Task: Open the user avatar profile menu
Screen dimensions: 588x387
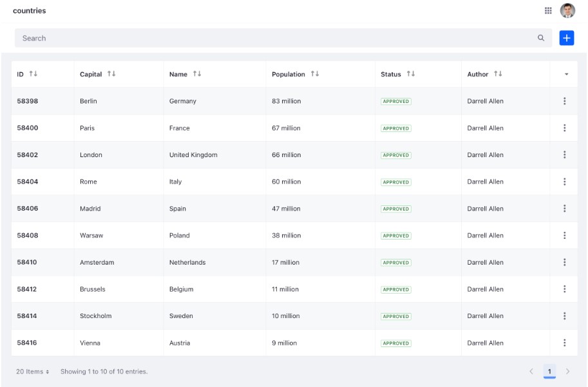Action: click(567, 10)
